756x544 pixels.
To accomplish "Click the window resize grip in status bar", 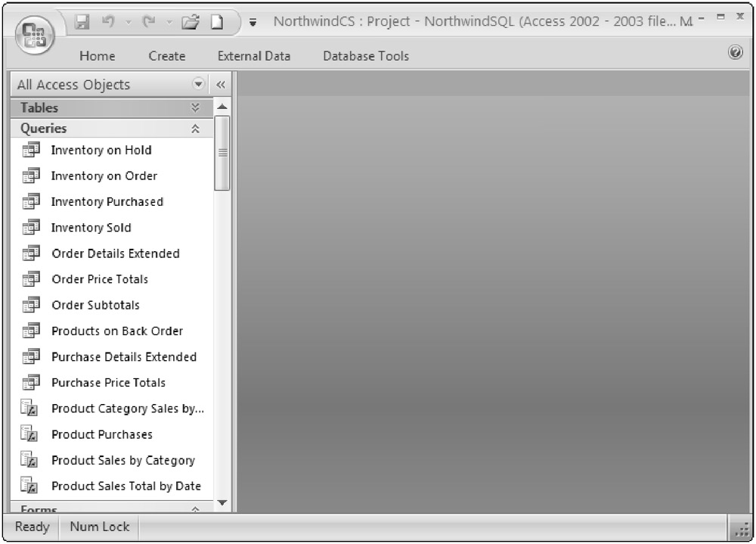I will (740, 528).
